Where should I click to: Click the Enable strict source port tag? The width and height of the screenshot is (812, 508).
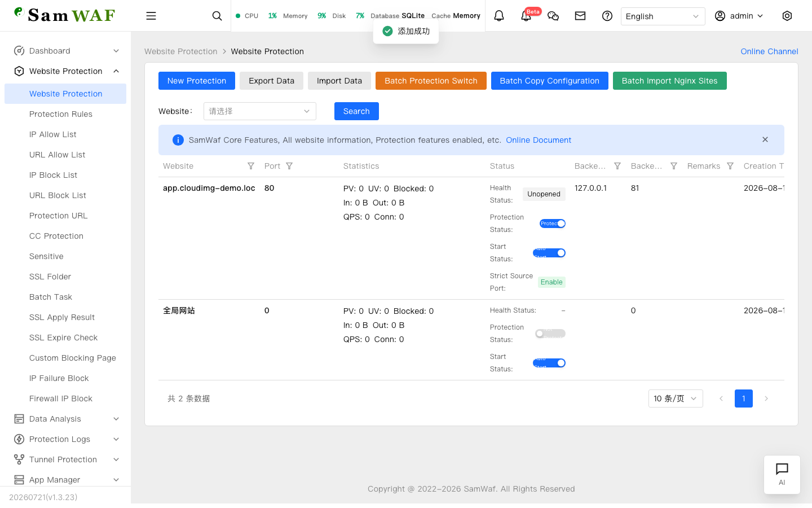coord(551,282)
